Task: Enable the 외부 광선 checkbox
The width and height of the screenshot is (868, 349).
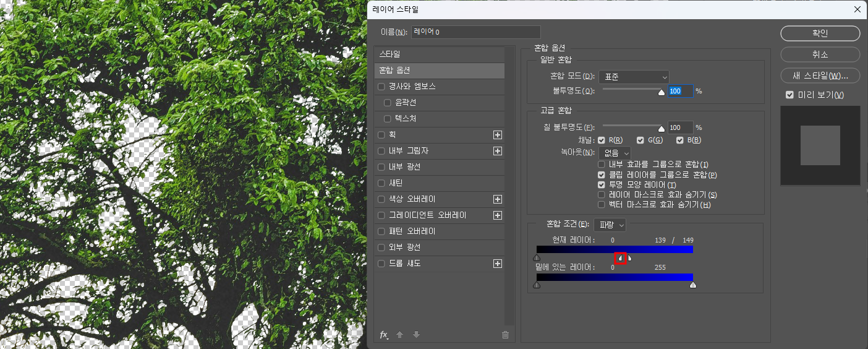Action: pyautogui.click(x=381, y=248)
